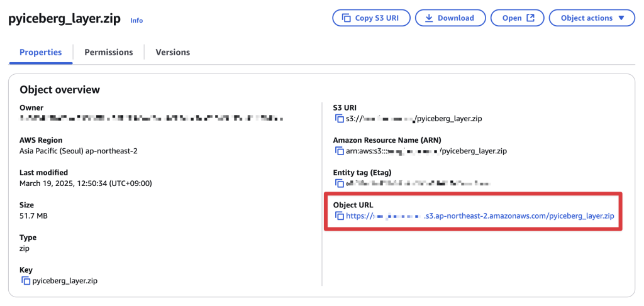This screenshot has height=306, width=644.
Task: Expand the Object actions dropdown
Action: click(x=592, y=18)
